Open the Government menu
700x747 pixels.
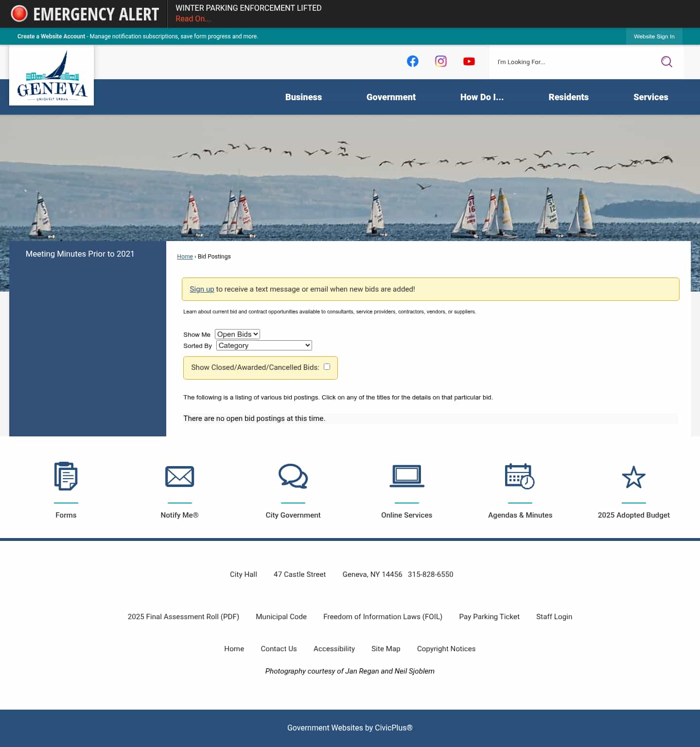point(391,97)
